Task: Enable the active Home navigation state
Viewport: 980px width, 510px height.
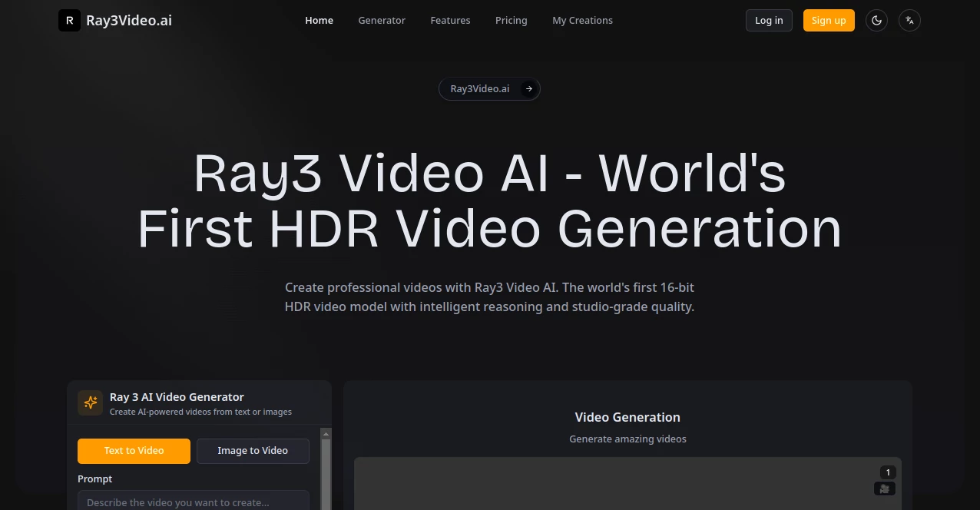Action: point(319,20)
